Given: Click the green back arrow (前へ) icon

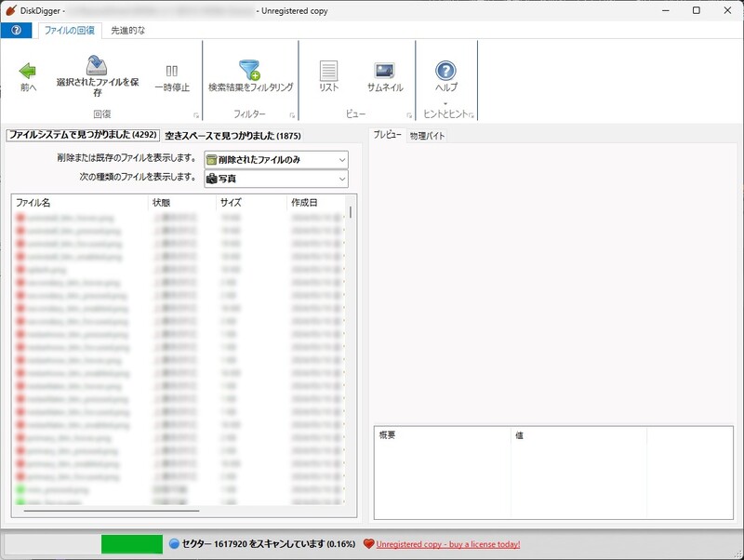Looking at the screenshot, I should click(x=25, y=74).
